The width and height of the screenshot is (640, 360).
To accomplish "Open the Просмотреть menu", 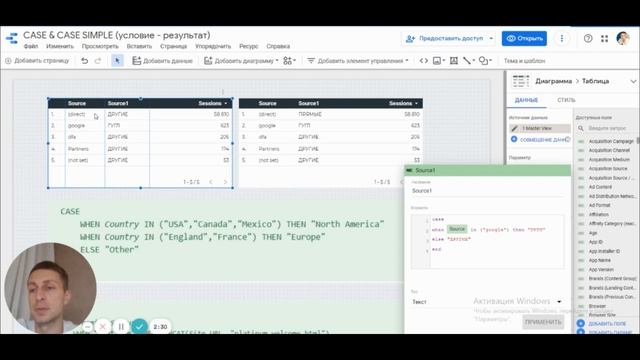I will click(x=100, y=46).
